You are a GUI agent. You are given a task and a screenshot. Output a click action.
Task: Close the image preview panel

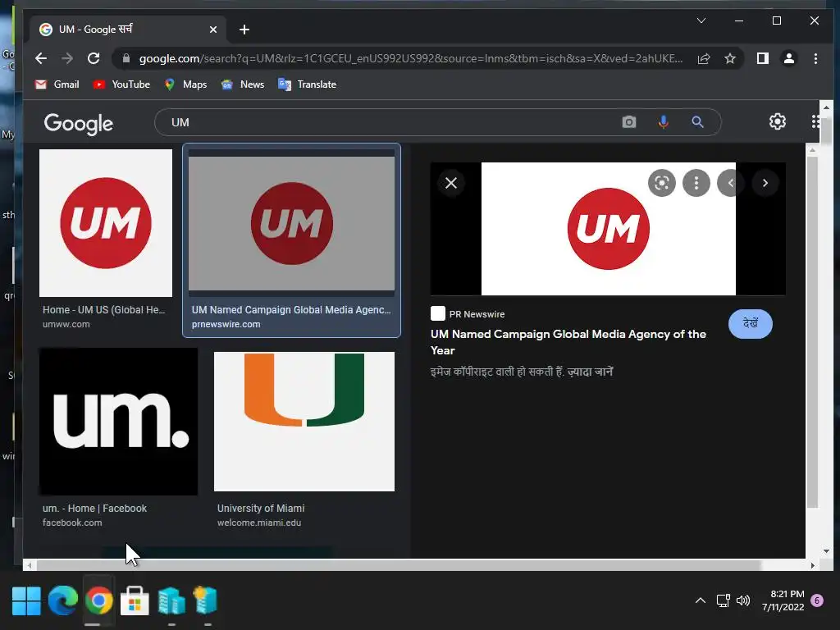[451, 183]
